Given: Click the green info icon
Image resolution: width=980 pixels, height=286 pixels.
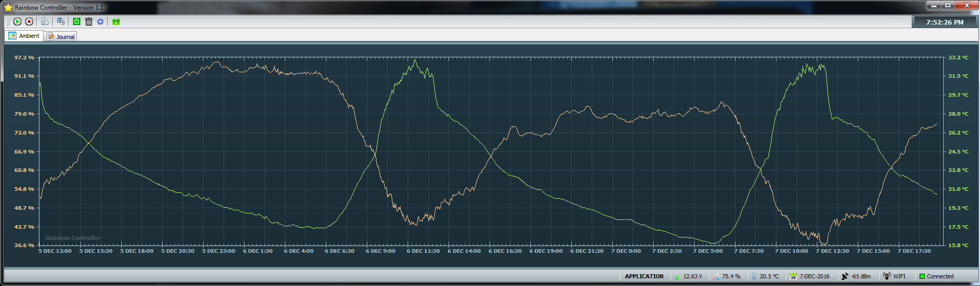Looking at the screenshot, I should (116, 21).
